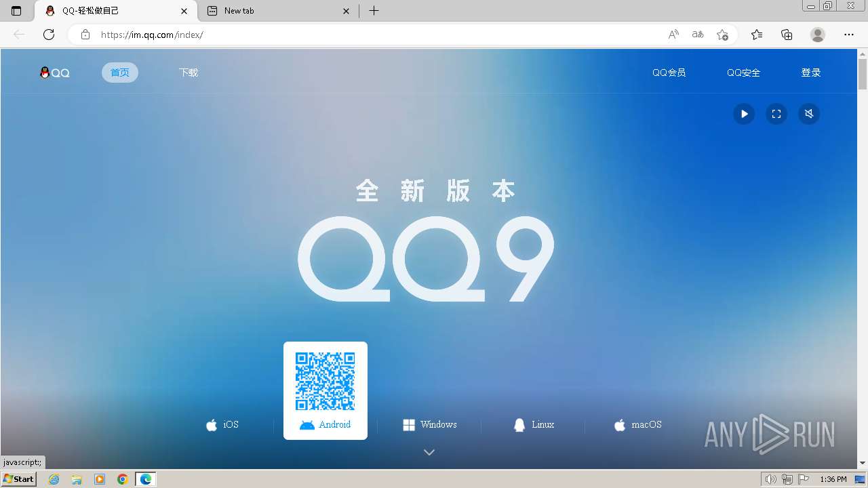Close the QQ-轻松做自己 tab
Image resolution: width=868 pixels, height=488 pixels.
(184, 11)
